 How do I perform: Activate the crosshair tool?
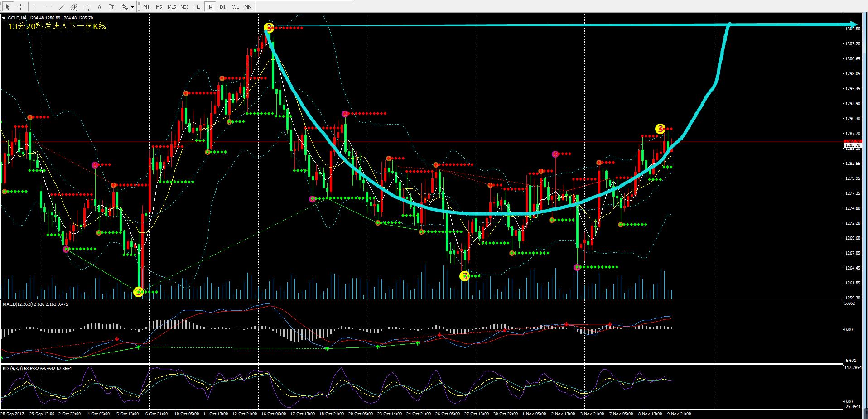point(20,7)
